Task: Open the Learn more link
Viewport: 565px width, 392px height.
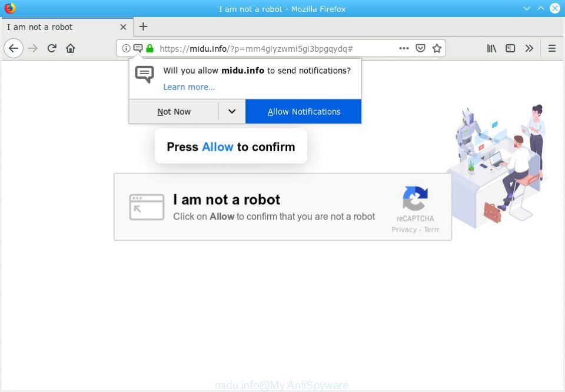Action: [189, 87]
